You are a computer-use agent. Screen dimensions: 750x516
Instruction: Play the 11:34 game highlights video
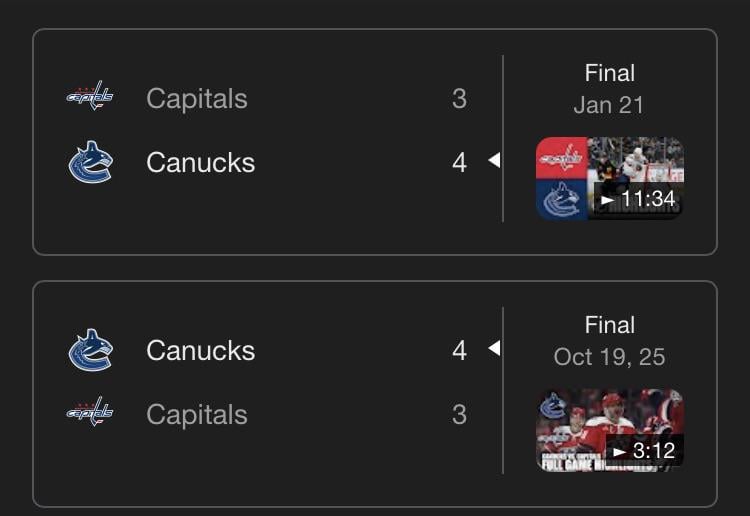pyautogui.click(x=610, y=179)
